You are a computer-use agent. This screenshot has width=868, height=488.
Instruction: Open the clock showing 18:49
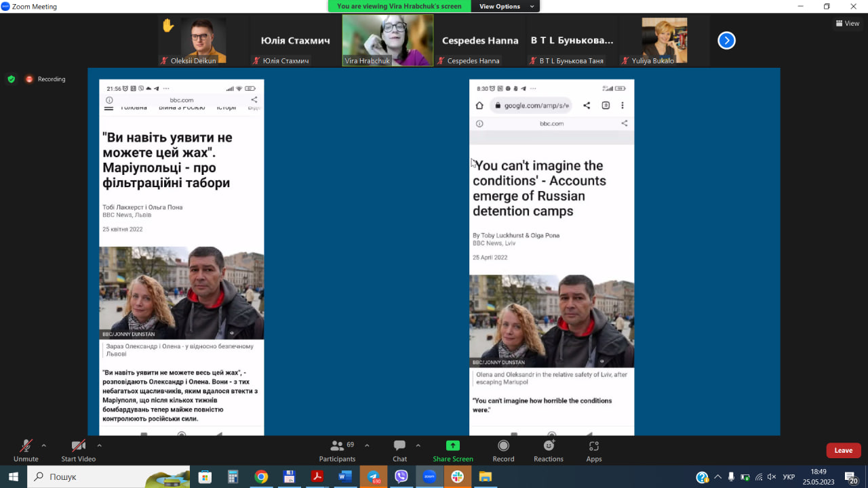coord(818,476)
